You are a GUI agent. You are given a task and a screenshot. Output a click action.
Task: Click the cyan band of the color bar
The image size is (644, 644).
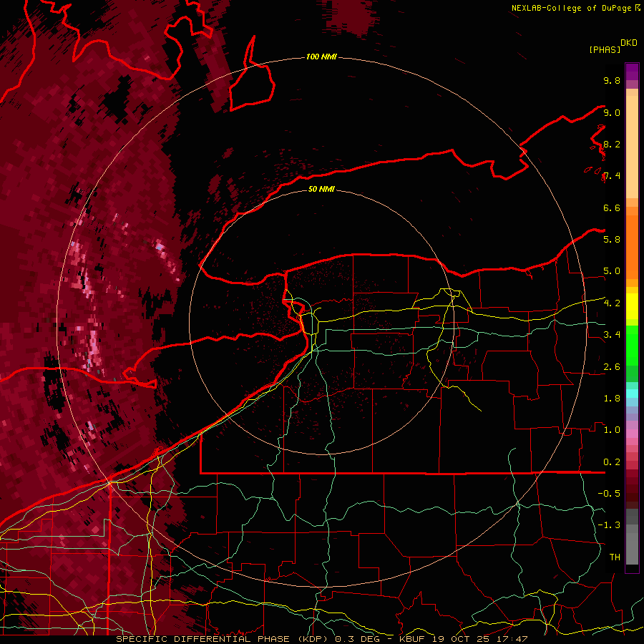[632, 394]
